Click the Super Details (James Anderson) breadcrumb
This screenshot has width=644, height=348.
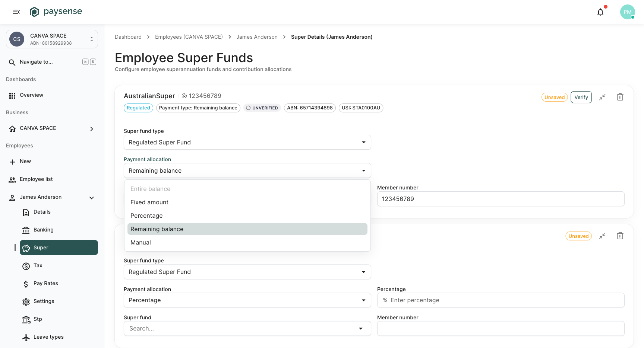coord(332,37)
